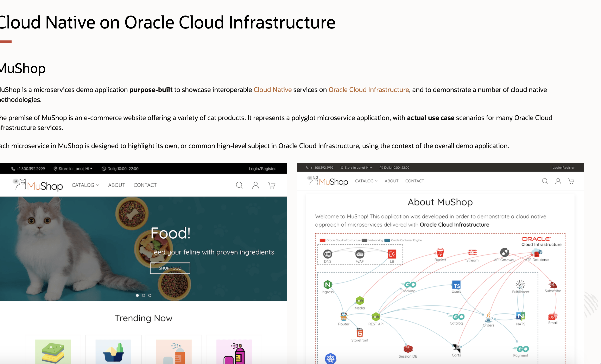Select the second carousel indicator dot

click(143, 295)
